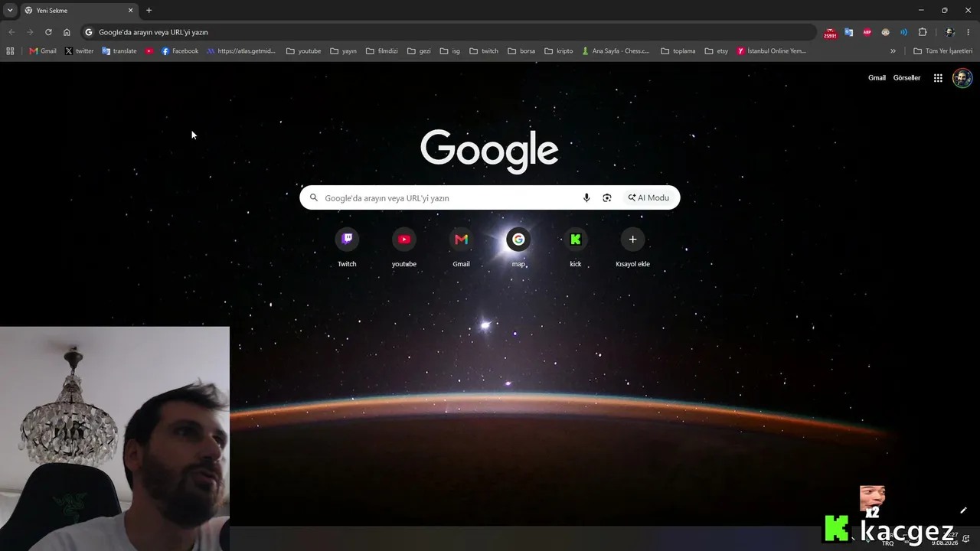The height and width of the screenshot is (551, 980).
Task: Open the Tüm Yer İşaretleri folder
Action: [x=943, y=51]
